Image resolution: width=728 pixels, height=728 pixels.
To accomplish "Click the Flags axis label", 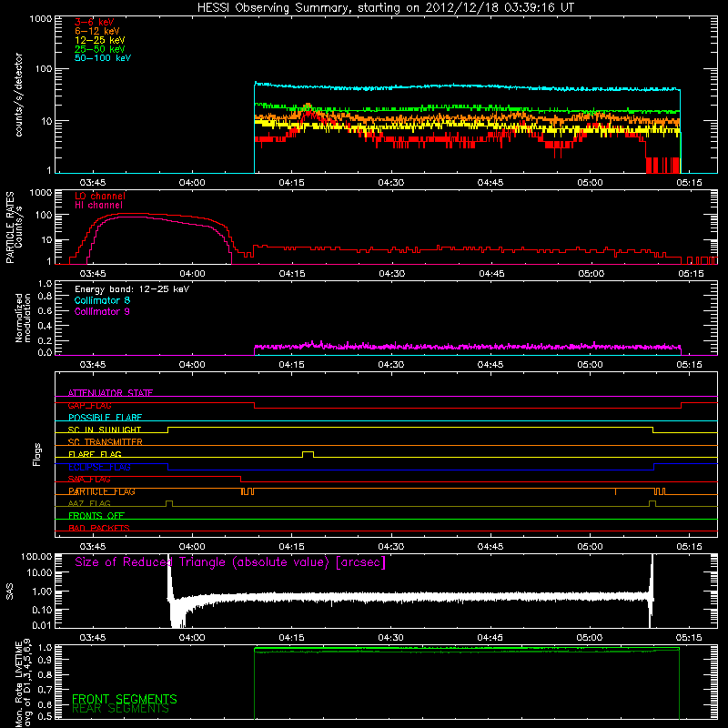I will click(37, 454).
